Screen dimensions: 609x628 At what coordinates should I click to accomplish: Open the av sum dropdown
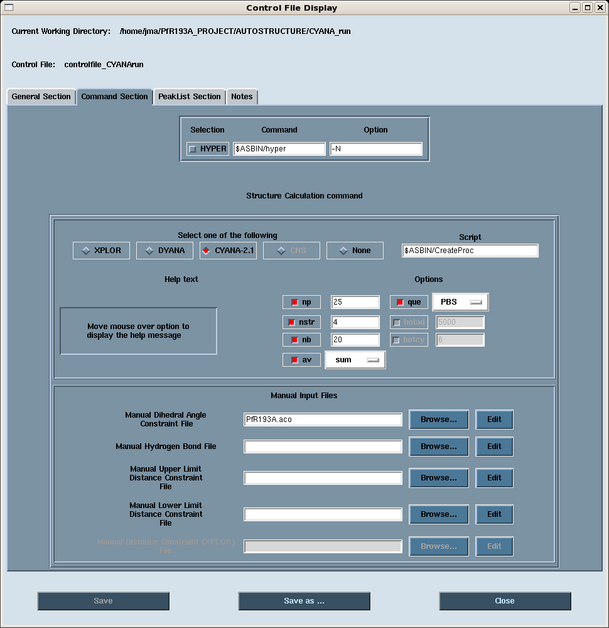tap(355, 360)
